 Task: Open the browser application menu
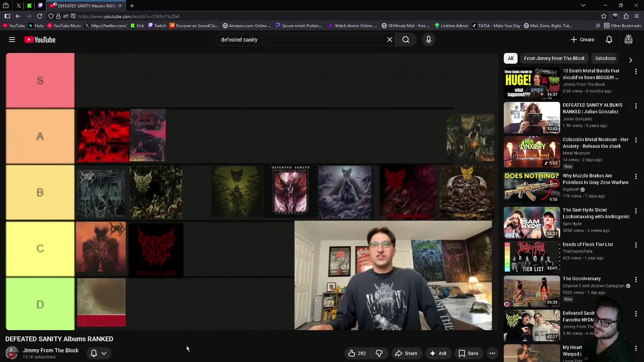[636, 16]
